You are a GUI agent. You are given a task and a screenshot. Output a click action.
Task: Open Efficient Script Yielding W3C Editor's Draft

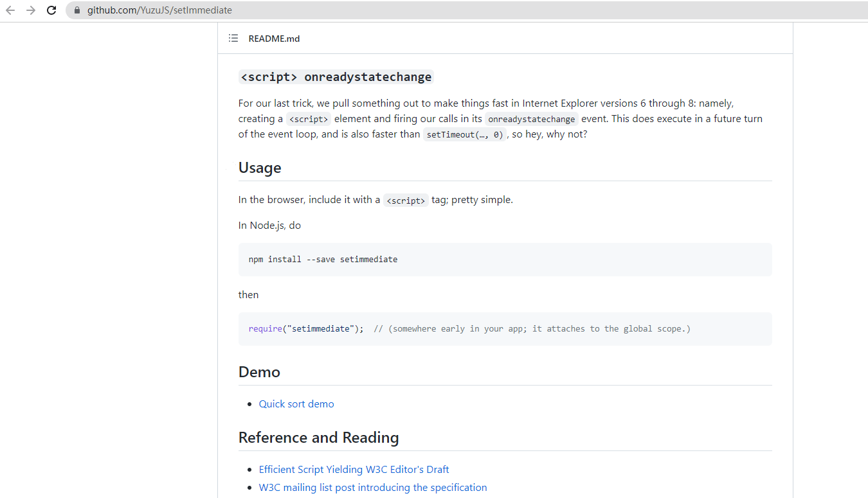tap(354, 470)
